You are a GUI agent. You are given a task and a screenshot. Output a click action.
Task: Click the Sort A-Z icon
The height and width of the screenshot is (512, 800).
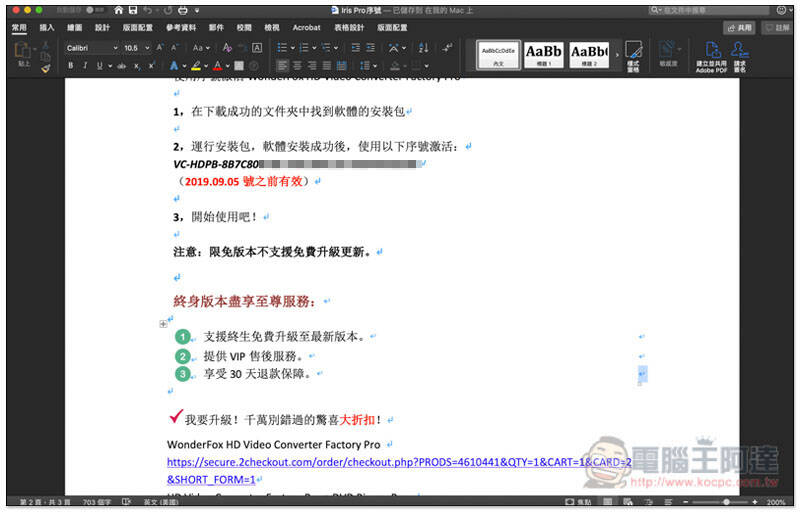[x=423, y=47]
